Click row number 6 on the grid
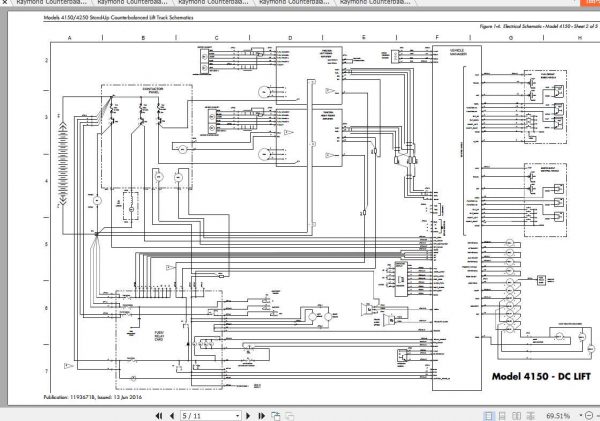Screen dimensions: 600x421 (x=47, y=308)
